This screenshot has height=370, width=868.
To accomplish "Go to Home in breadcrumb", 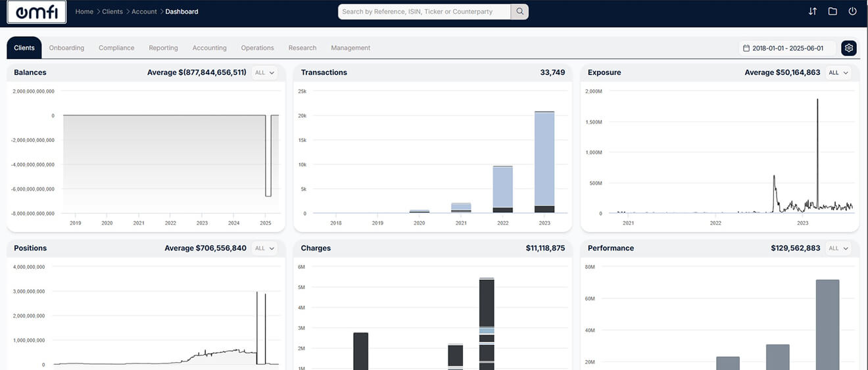I will point(84,12).
